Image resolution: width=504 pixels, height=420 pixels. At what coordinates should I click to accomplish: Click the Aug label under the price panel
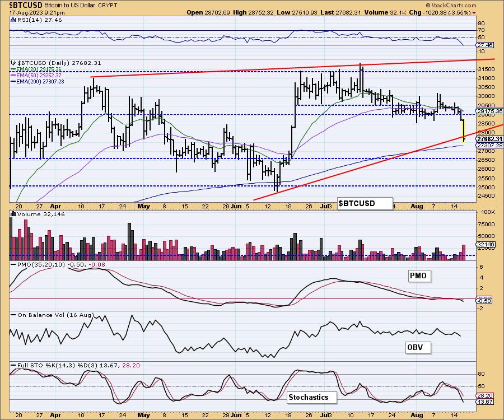(417, 206)
